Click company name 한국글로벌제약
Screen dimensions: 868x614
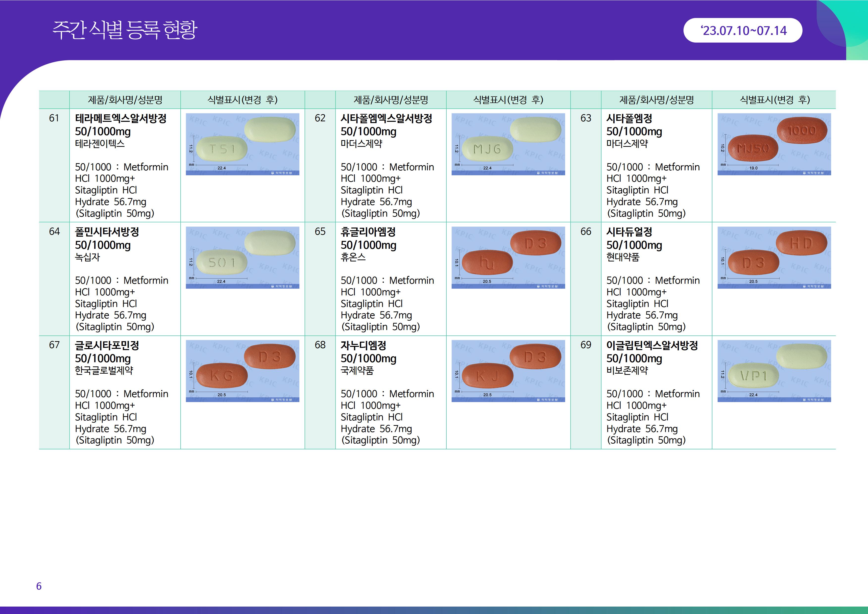coord(104,370)
